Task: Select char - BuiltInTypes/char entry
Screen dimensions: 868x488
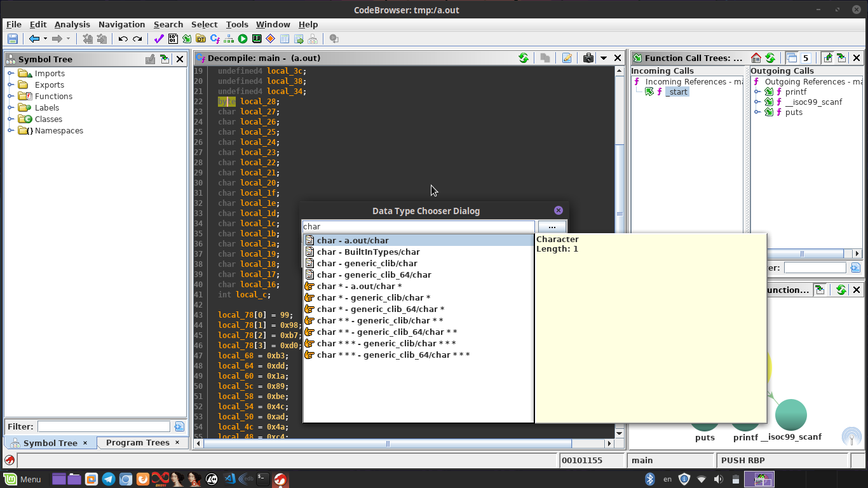Action: pos(418,252)
